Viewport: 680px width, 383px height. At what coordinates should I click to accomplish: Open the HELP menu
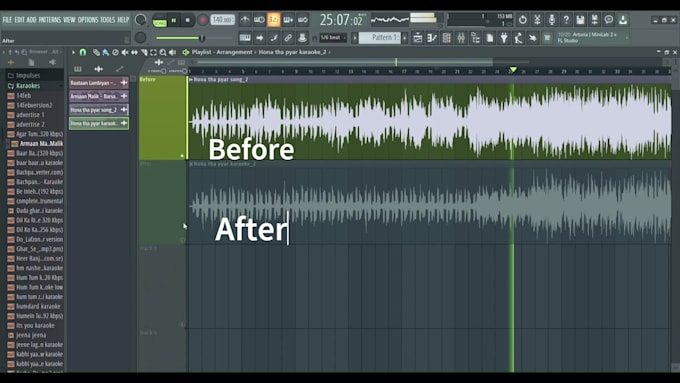(123, 20)
